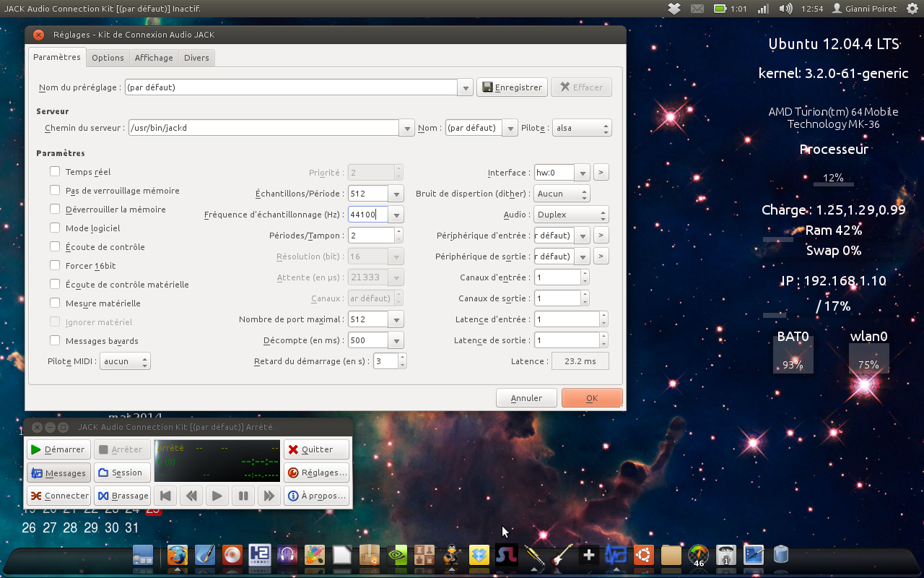Click the Annuler button

[x=526, y=398]
